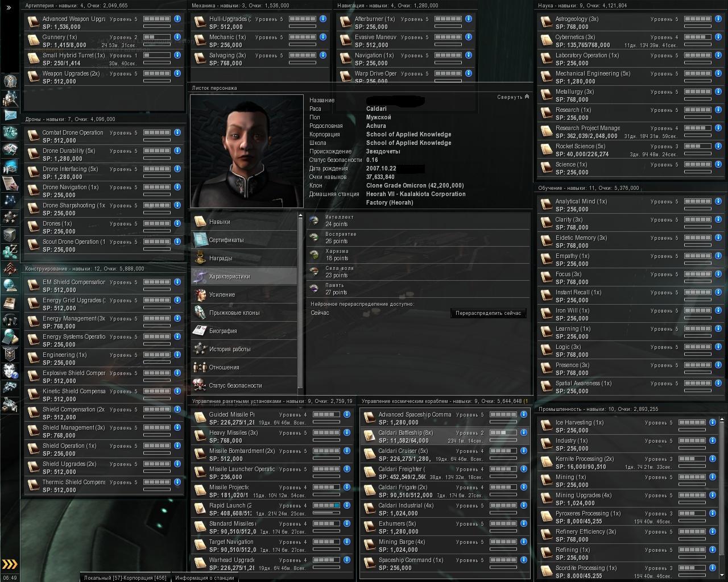The width and height of the screenshot is (728, 582).
Task: Click the book icon next to Exhumers
Action: 370,527
